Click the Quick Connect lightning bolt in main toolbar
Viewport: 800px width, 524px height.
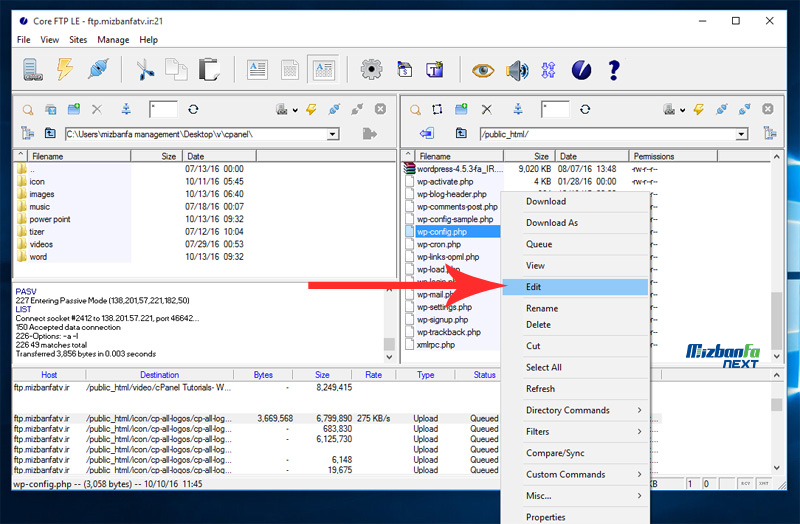coord(65,69)
